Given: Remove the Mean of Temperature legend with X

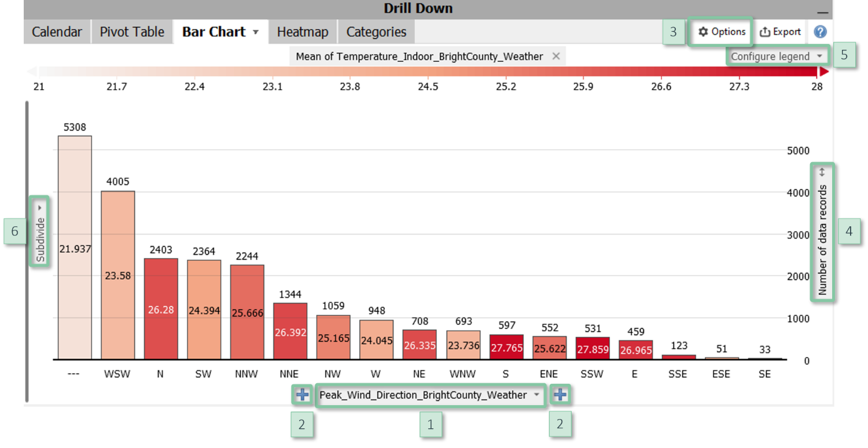Looking at the screenshot, I should 556,56.
